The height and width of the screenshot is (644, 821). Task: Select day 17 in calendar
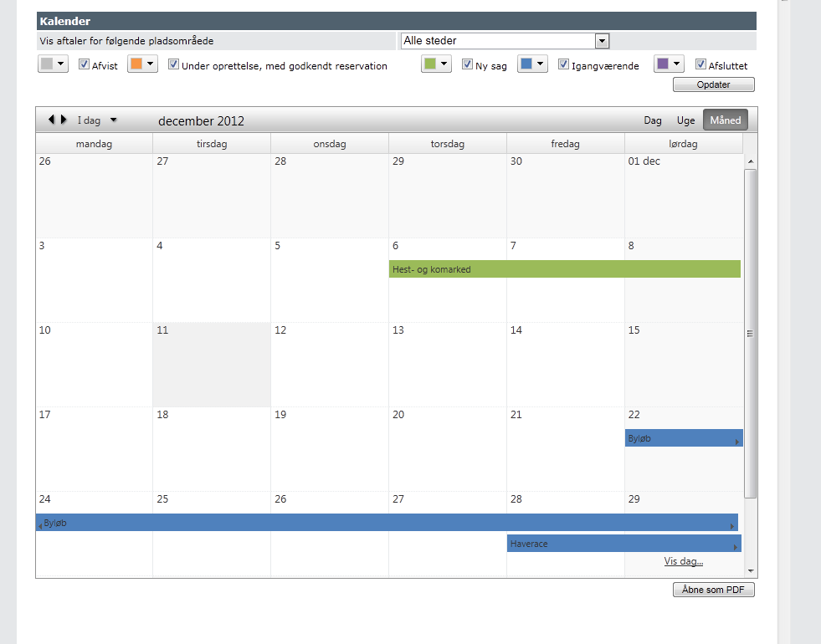coord(95,449)
